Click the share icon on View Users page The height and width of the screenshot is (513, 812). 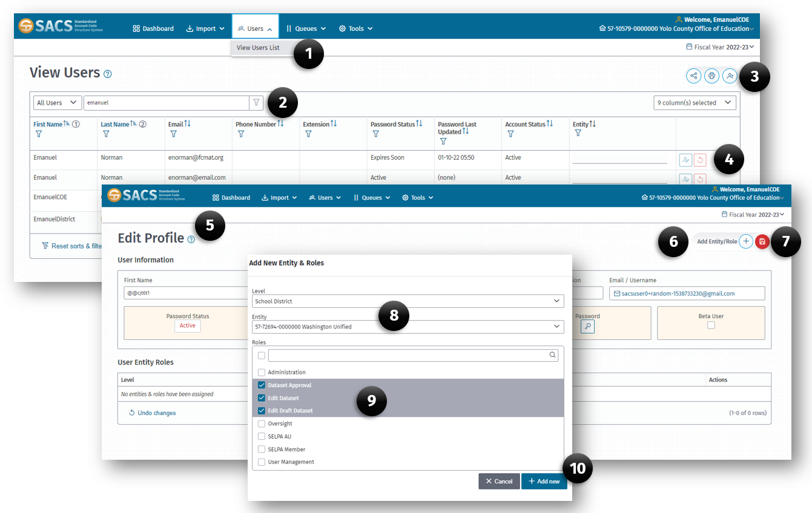693,76
